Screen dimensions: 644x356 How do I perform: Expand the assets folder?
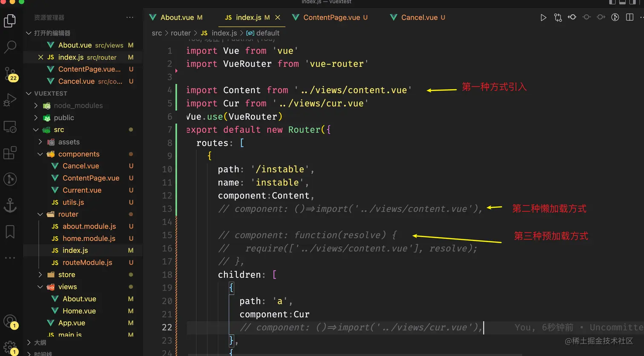click(40, 142)
